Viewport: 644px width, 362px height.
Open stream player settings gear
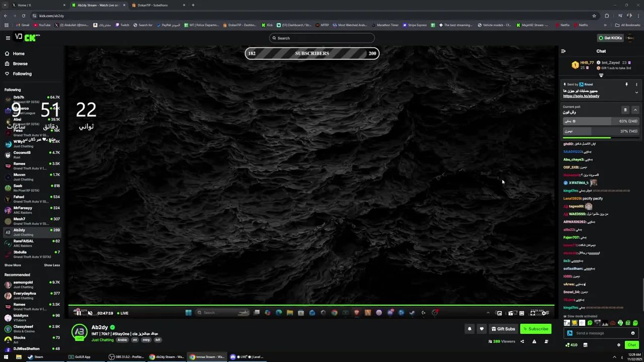[544, 313]
